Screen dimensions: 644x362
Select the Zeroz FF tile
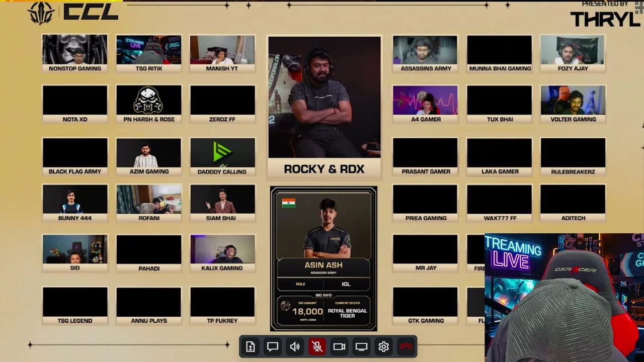(222, 104)
